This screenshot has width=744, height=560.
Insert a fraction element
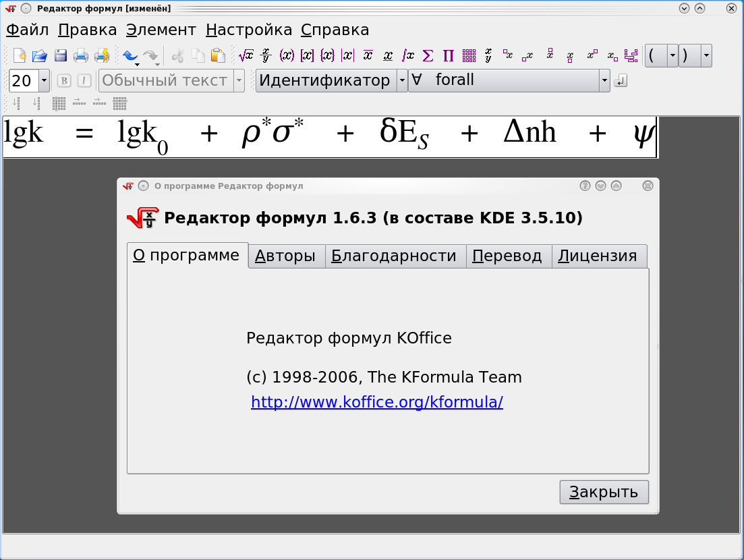266,55
